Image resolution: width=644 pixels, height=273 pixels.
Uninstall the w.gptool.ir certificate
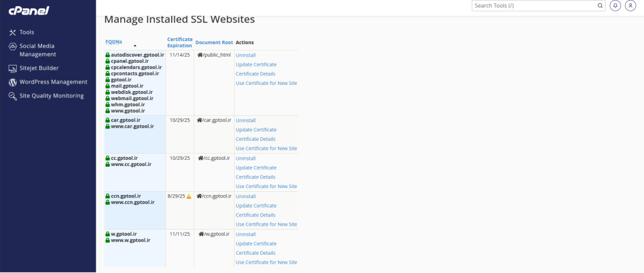pos(246,235)
